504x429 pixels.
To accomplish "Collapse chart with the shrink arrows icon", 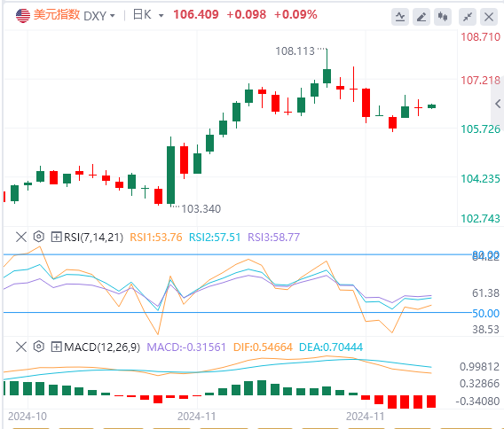I will coord(468,16).
